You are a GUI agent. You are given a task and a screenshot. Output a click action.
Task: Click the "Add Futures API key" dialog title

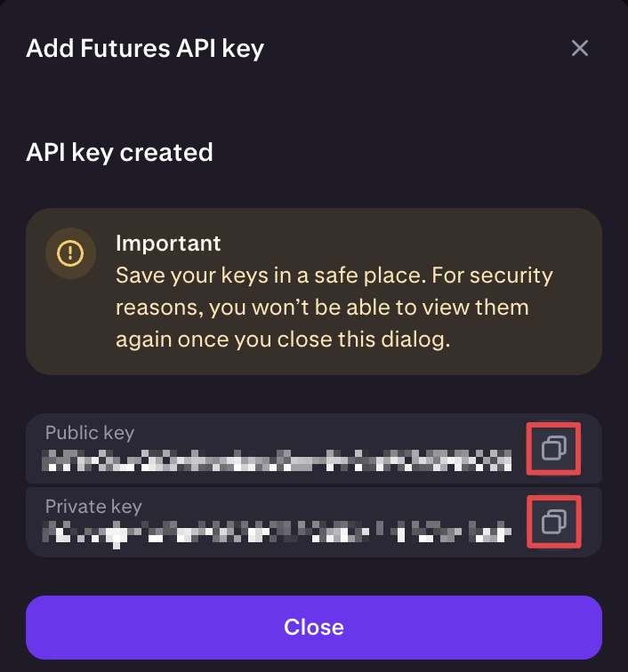pos(145,48)
